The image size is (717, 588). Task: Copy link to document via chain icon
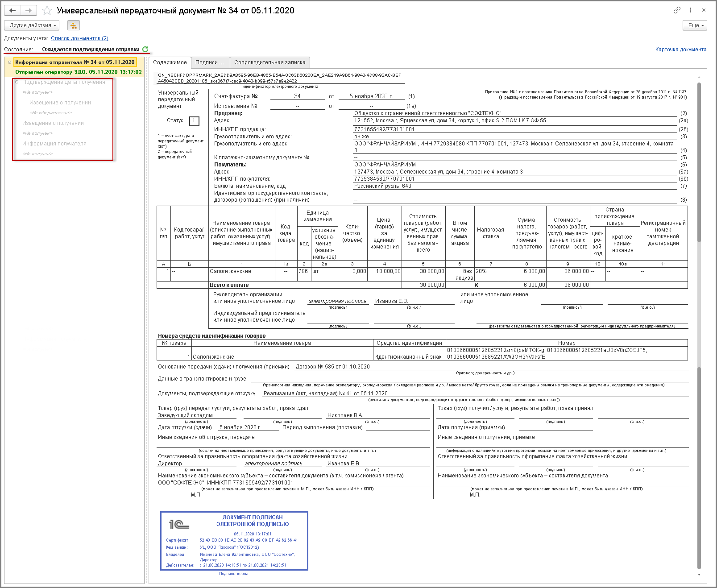coord(677,10)
